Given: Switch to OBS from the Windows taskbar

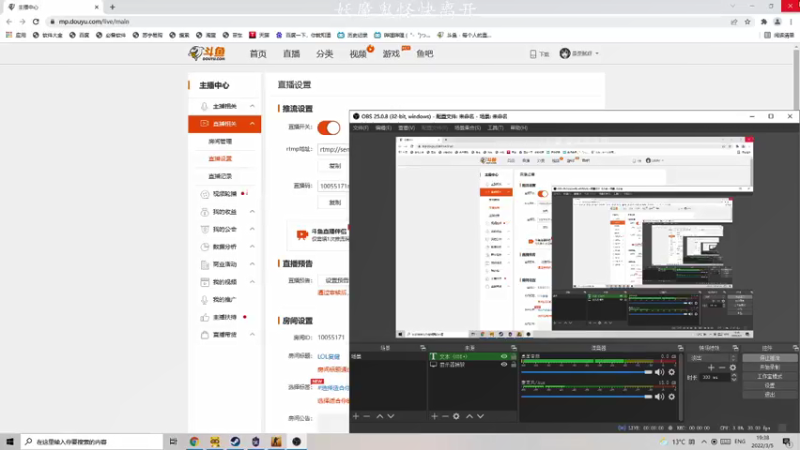Looking at the screenshot, I should click(296, 441).
